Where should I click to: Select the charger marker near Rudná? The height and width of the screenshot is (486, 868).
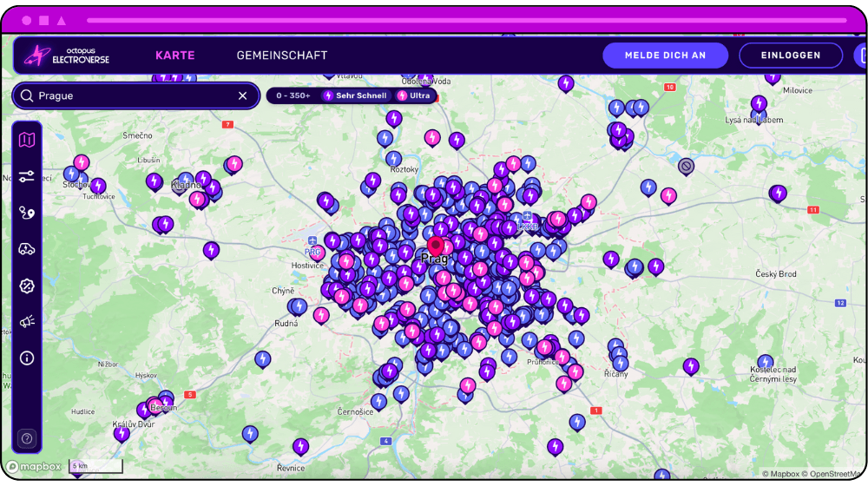tap(298, 306)
